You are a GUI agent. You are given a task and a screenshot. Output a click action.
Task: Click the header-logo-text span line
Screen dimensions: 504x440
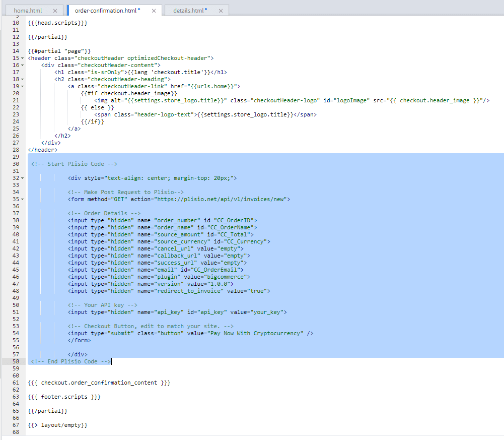point(205,114)
